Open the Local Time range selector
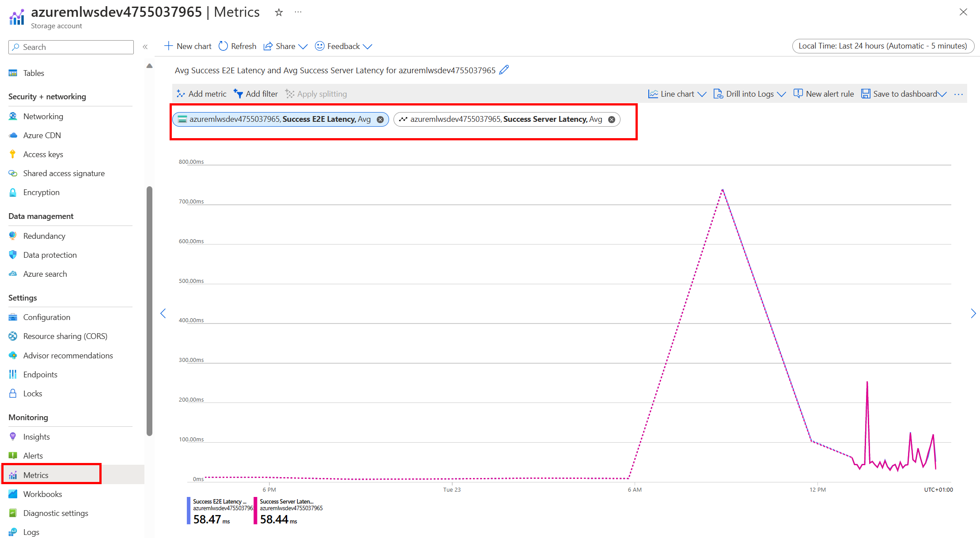The width and height of the screenshot is (980, 538). pyautogui.click(x=883, y=46)
